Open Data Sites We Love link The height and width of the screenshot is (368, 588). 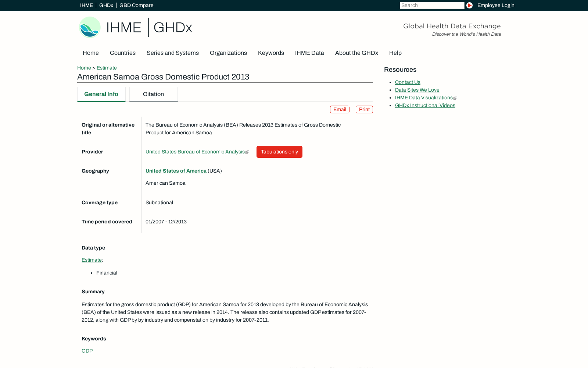tap(417, 90)
